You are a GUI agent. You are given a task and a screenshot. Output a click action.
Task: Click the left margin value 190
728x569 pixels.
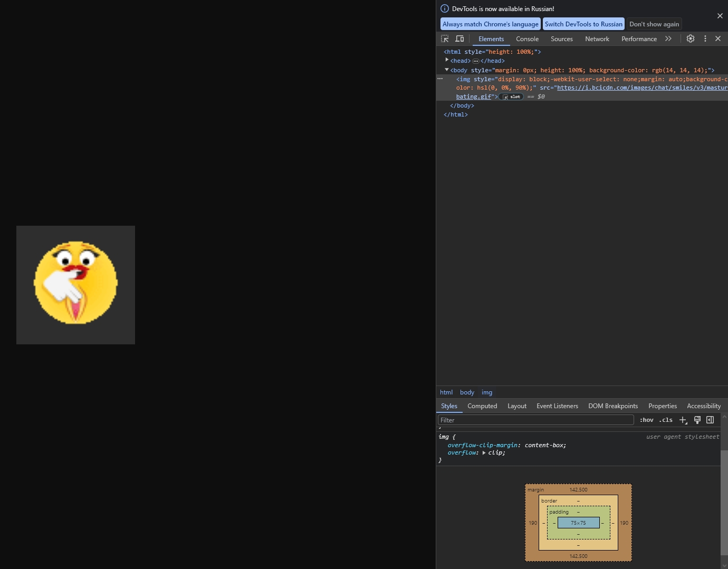(533, 523)
